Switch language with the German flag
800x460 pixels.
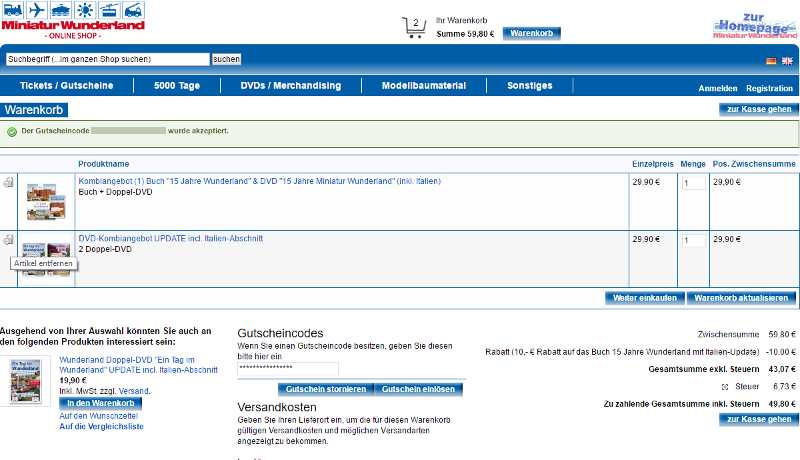[771, 61]
